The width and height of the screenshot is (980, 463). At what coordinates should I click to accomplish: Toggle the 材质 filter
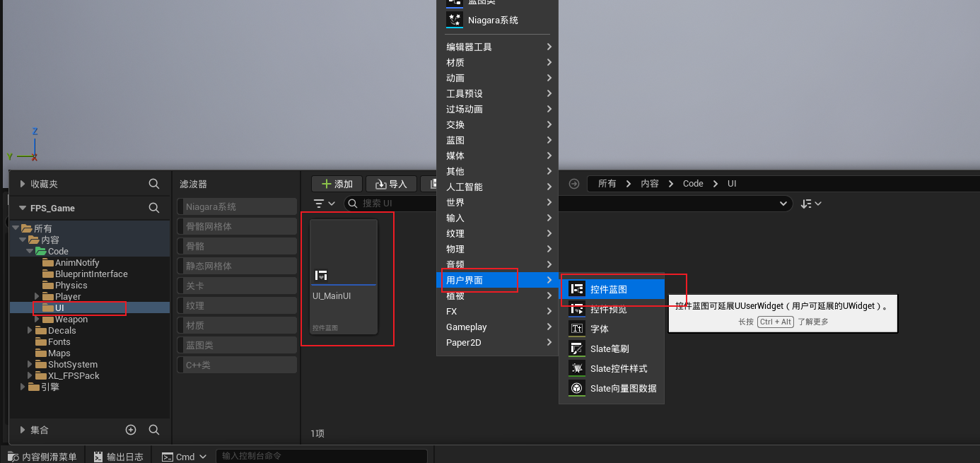point(237,326)
